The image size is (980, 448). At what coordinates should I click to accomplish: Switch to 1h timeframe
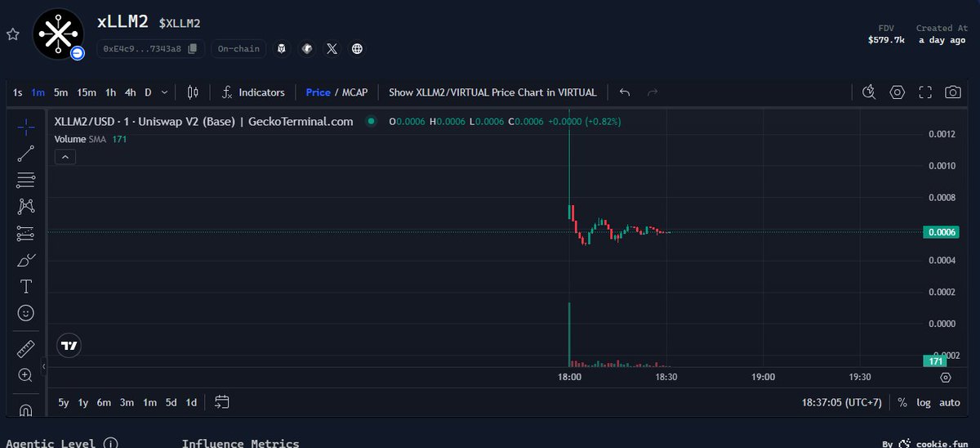point(110,92)
